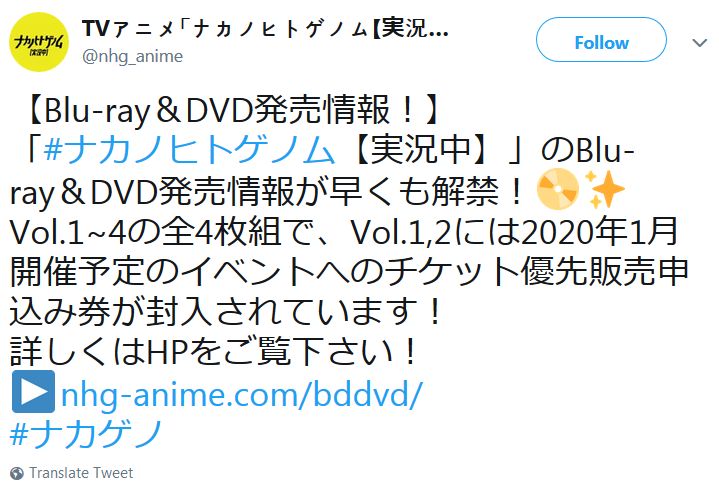Open the @nhg_anime handle link
The height and width of the screenshot is (493, 719).
pos(133,56)
